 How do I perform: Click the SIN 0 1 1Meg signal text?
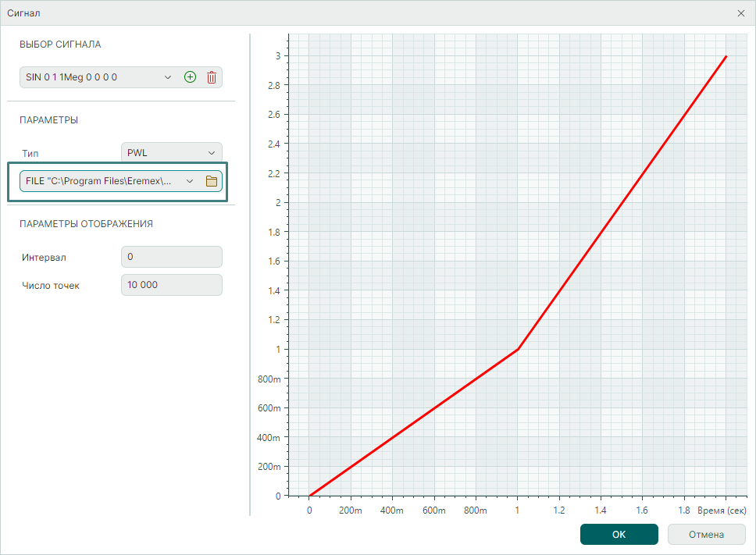pyautogui.click(x=72, y=77)
